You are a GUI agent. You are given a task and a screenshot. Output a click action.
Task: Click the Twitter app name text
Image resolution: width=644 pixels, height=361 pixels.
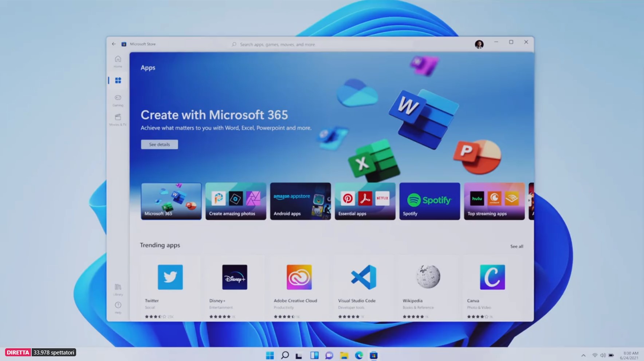click(152, 301)
